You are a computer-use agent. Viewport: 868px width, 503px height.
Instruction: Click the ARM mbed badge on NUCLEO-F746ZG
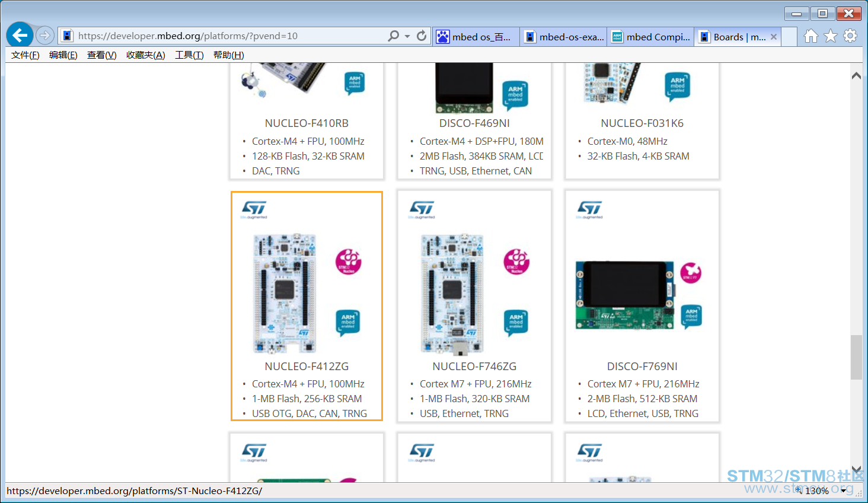(x=516, y=322)
